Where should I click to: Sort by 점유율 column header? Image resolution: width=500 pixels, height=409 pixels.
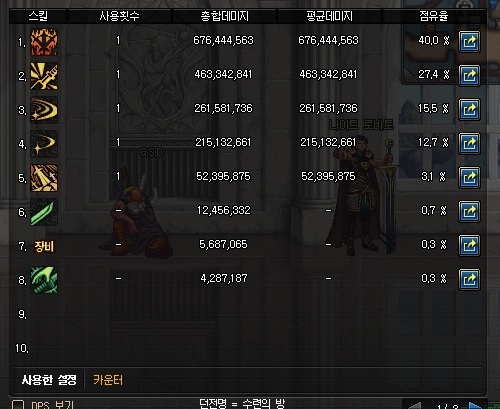click(434, 16)
